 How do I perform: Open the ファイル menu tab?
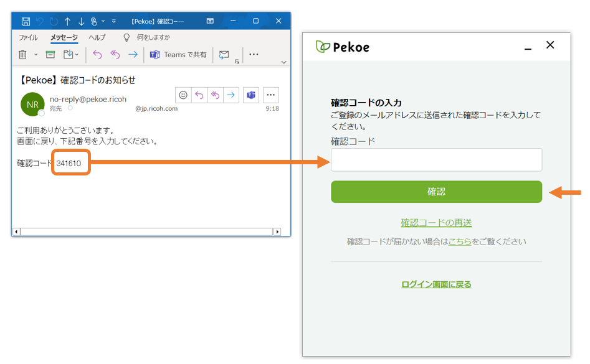(x=28, y=37)
